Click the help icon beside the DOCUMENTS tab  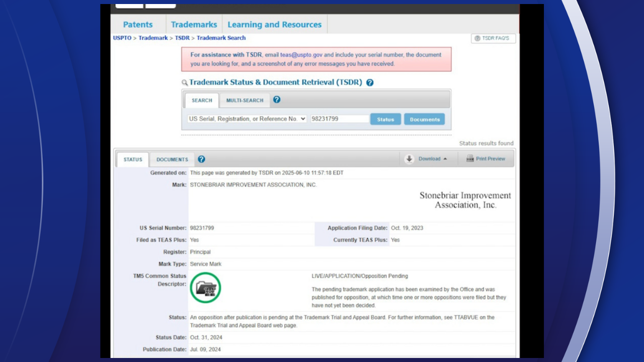pyautogui.click(x=201, y=159)
